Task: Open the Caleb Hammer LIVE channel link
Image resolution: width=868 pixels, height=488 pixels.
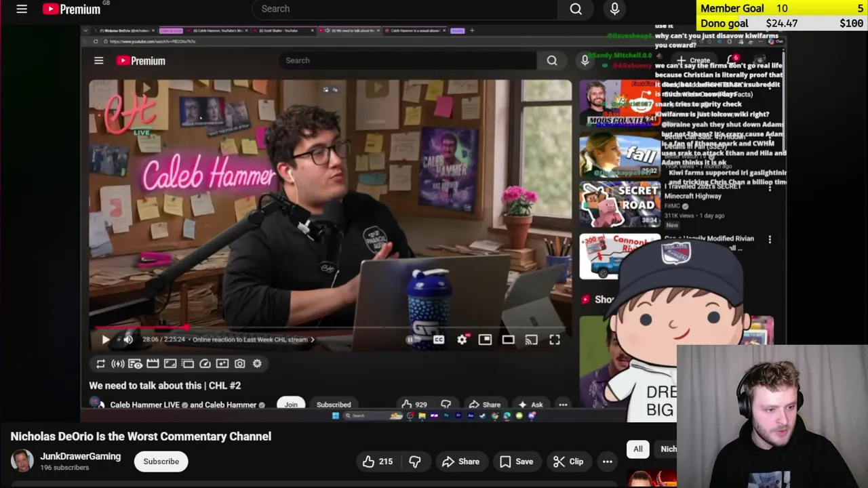Action: pos(144,405)
